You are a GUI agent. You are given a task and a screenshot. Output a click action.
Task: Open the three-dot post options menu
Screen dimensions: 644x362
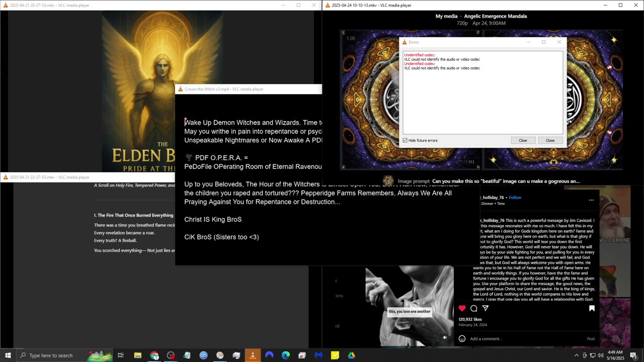[591, 200]
